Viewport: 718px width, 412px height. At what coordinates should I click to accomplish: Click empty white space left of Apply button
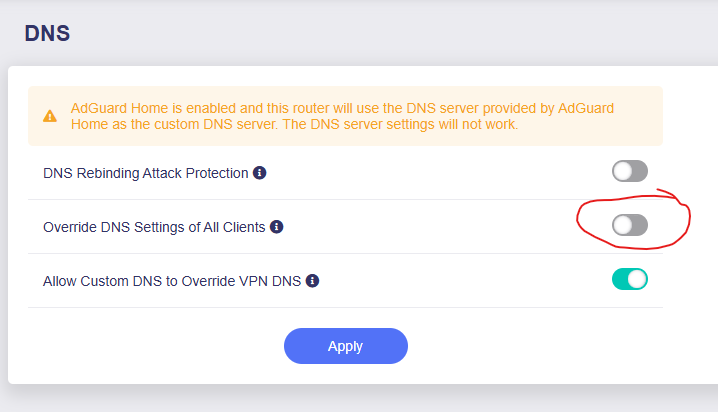click(x=150, y=346)
